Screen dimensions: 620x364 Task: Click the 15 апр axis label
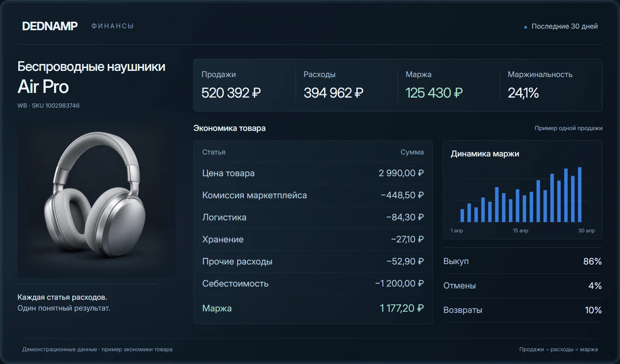[x=520, y=230]
